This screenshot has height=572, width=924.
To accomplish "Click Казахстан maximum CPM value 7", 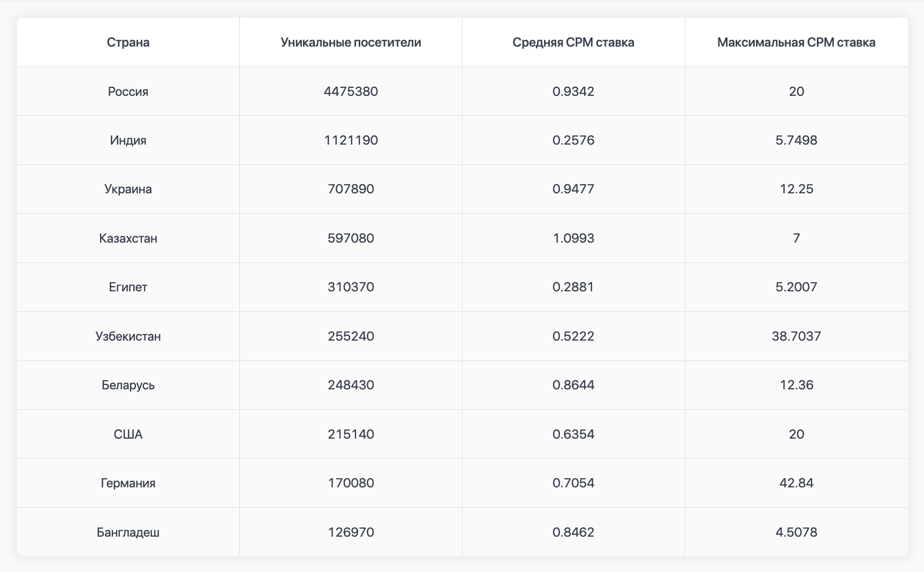I will [796, 238].
